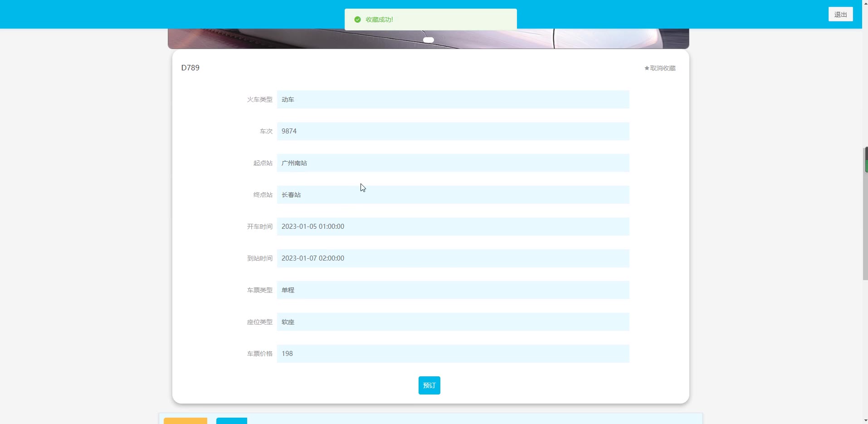Click the 车次 field showing 9874
868x424 pixels.
click(453, 131)
